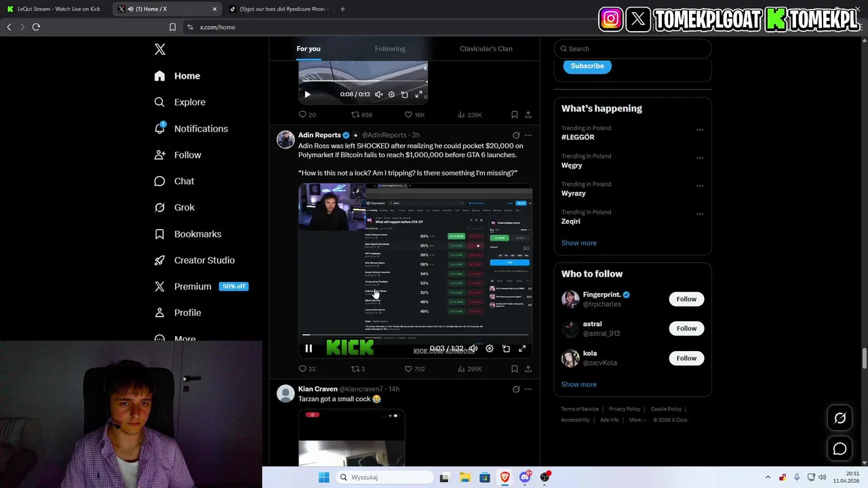This screenshot has height=488, width=868.
Task: Show more under Who to follow
Action: click(579, 384)
